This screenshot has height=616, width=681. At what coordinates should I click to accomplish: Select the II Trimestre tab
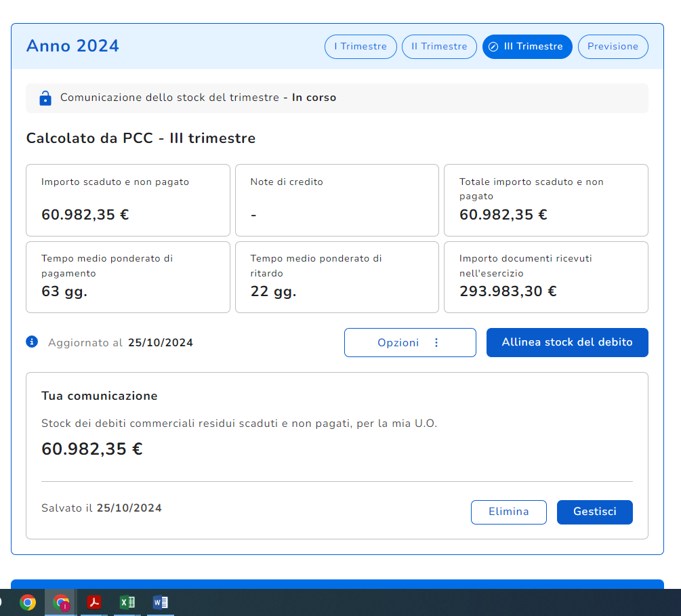(439, 47)
